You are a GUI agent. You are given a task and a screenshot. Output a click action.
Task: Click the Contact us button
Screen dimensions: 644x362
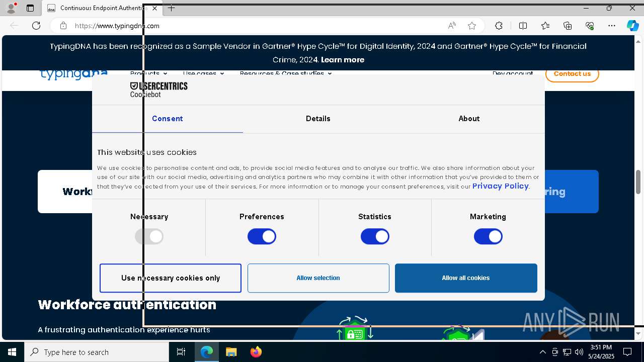572,74
